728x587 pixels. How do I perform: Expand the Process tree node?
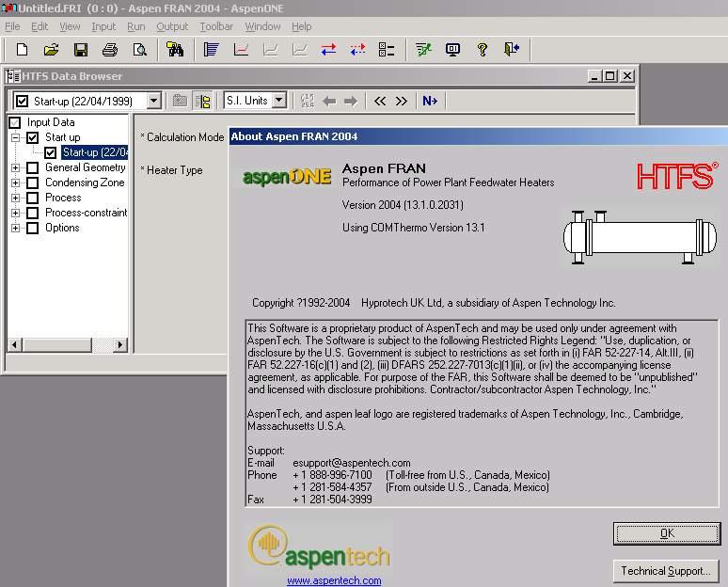[x=15, y=198]
